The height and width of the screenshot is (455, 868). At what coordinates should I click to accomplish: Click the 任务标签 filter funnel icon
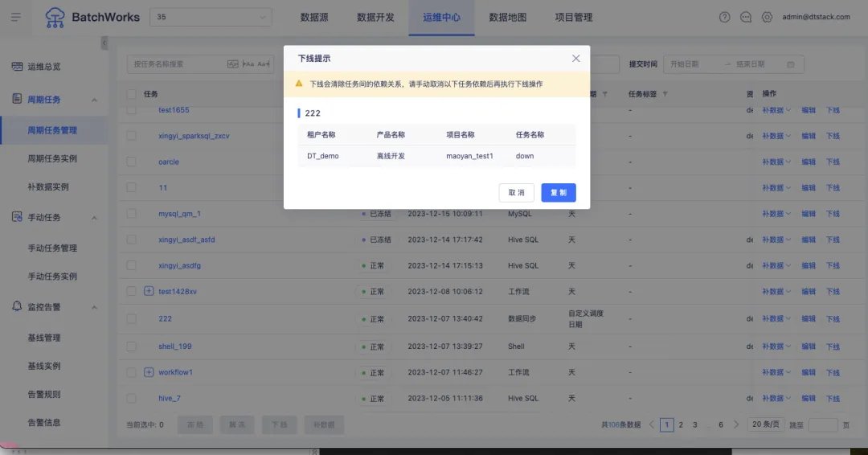[665, 94]
